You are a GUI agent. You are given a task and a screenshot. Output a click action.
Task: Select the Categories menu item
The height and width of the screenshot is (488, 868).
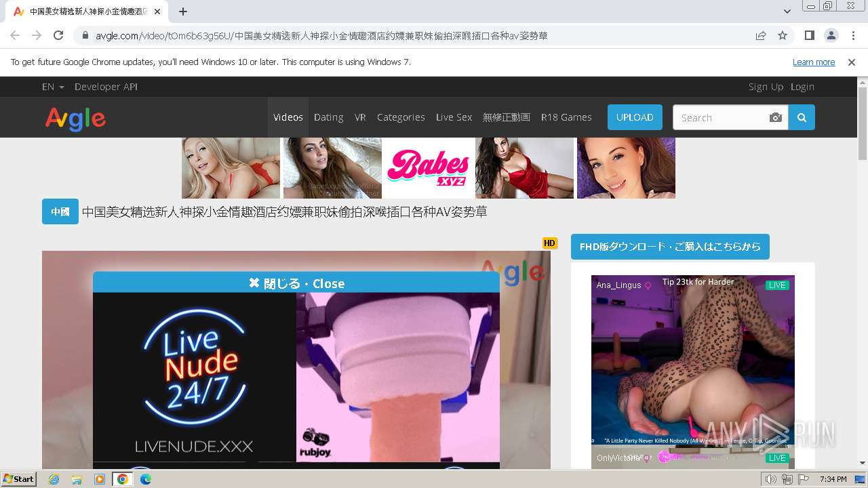pyautogui.click(x=401, y=117)
